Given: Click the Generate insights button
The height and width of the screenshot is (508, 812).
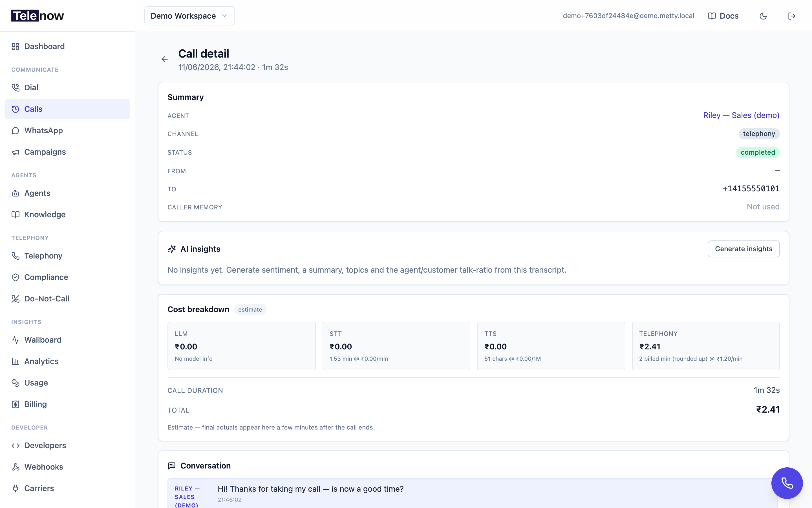Looking at the screenshot, I should [743, 249].
